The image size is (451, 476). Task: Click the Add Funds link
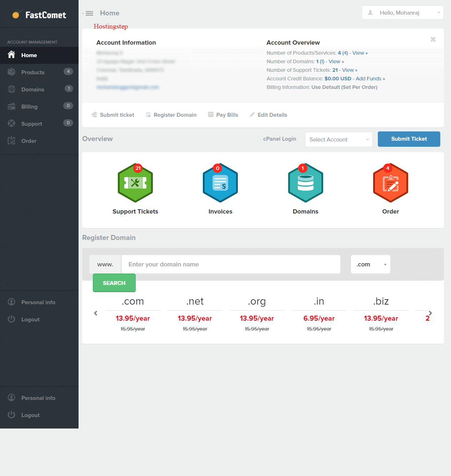coord(370,79)
